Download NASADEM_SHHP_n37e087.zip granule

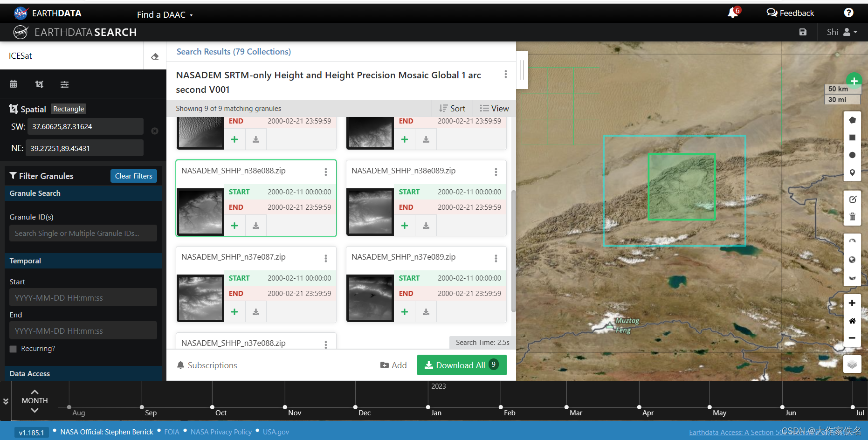click(256, 312)
